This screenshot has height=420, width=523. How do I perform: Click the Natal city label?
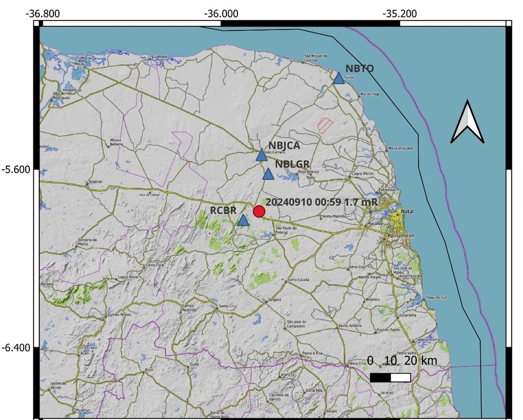[407, 211]
